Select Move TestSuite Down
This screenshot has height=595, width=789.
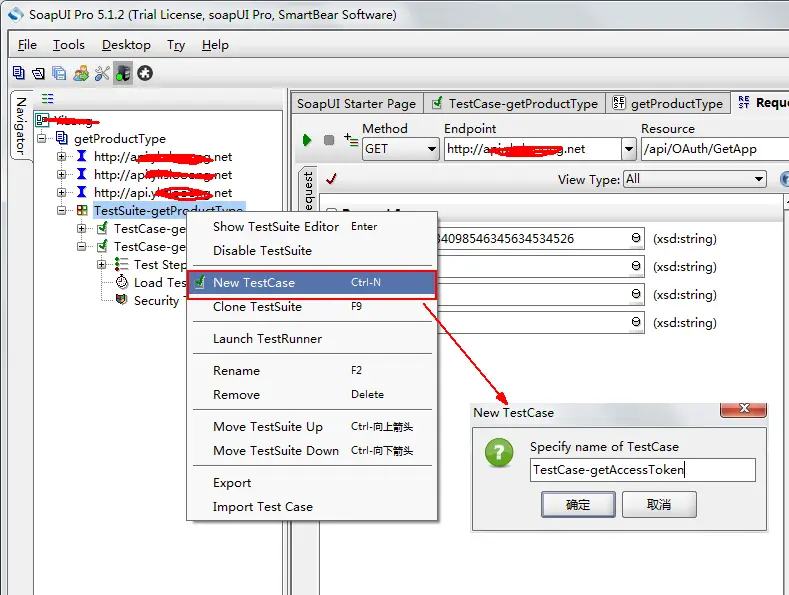click(312, 451)
